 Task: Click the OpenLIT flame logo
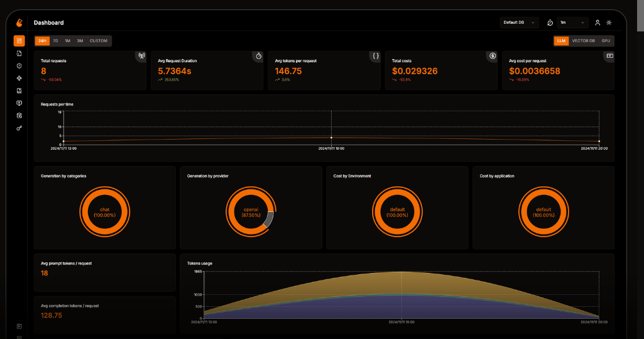pos(19,23)
